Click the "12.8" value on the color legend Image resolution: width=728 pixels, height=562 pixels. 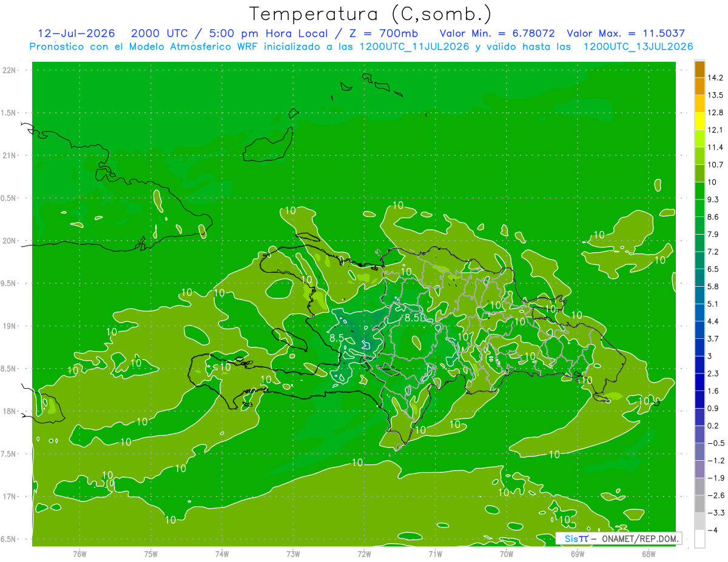(716, 113)
